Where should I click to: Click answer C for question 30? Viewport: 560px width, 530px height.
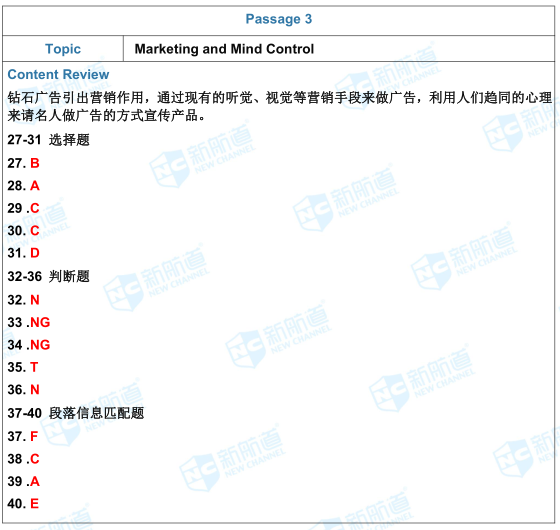(35, 231)
